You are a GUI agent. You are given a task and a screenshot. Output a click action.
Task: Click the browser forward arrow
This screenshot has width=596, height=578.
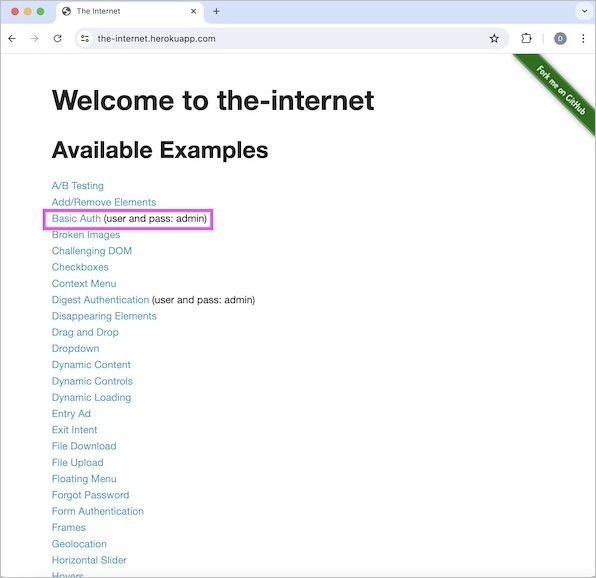click(35, 38)
